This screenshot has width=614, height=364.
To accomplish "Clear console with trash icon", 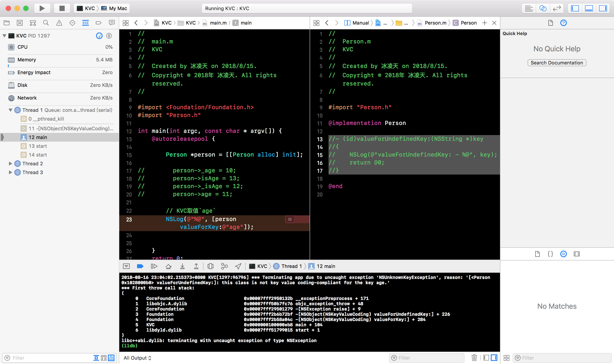I will pyautogui.click(x=474, y=358).
